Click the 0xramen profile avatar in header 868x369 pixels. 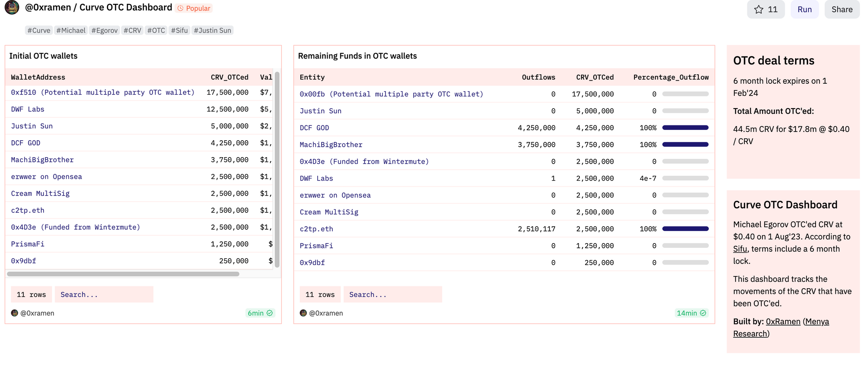12,7
